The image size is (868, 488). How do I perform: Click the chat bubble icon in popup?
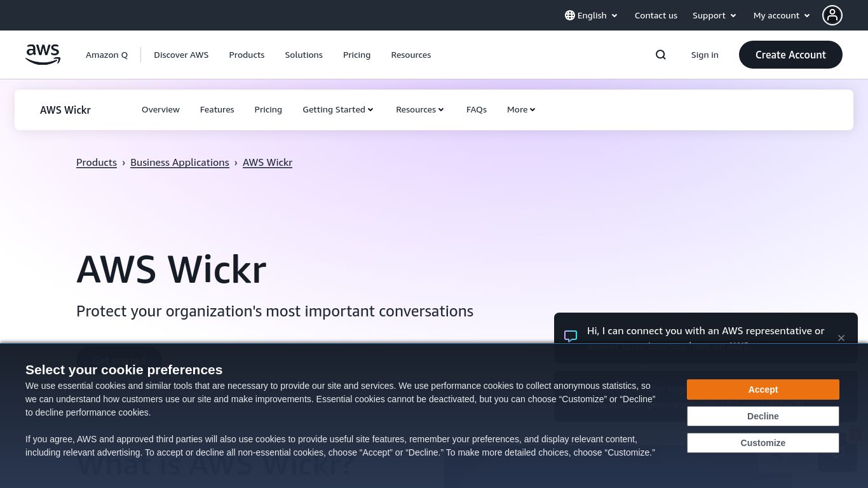click(571, 336)
